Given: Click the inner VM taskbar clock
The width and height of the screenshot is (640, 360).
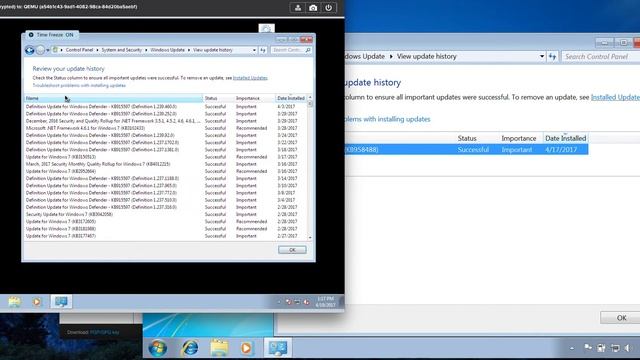Looking at the screenshot, I should pos(325,302).
